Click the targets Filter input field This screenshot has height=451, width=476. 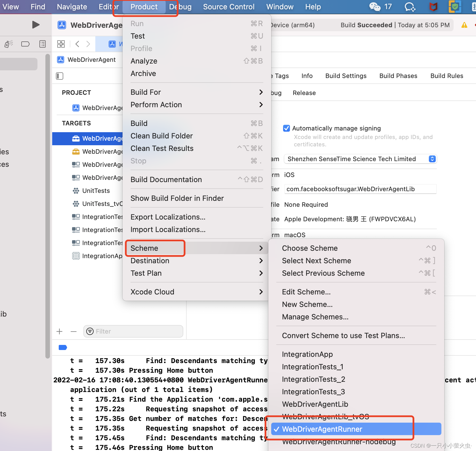tap(133, 331)
